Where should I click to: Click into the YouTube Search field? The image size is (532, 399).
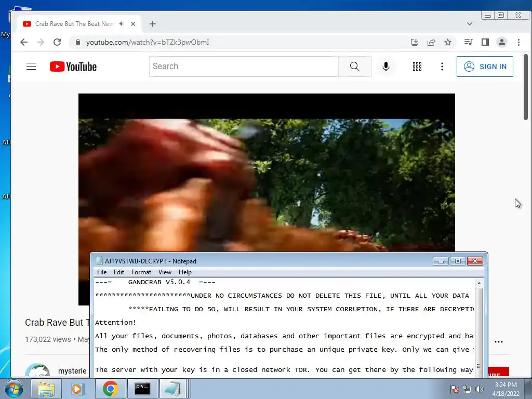click(244, 66)
